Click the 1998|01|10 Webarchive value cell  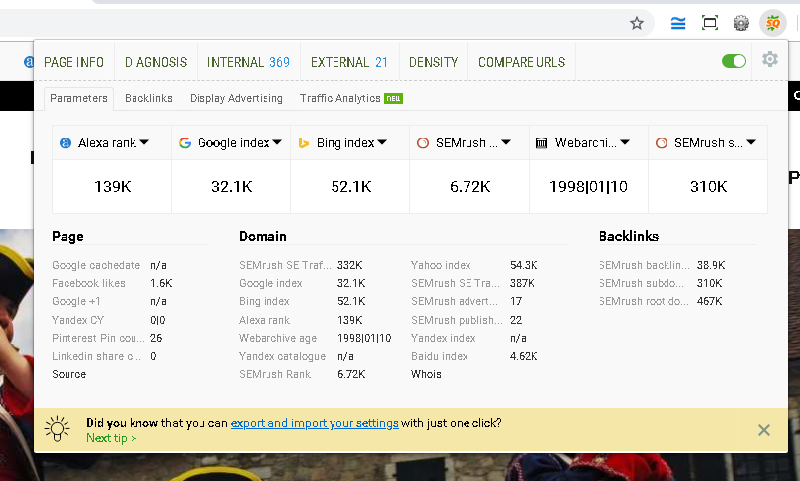(x=589, y=187)
